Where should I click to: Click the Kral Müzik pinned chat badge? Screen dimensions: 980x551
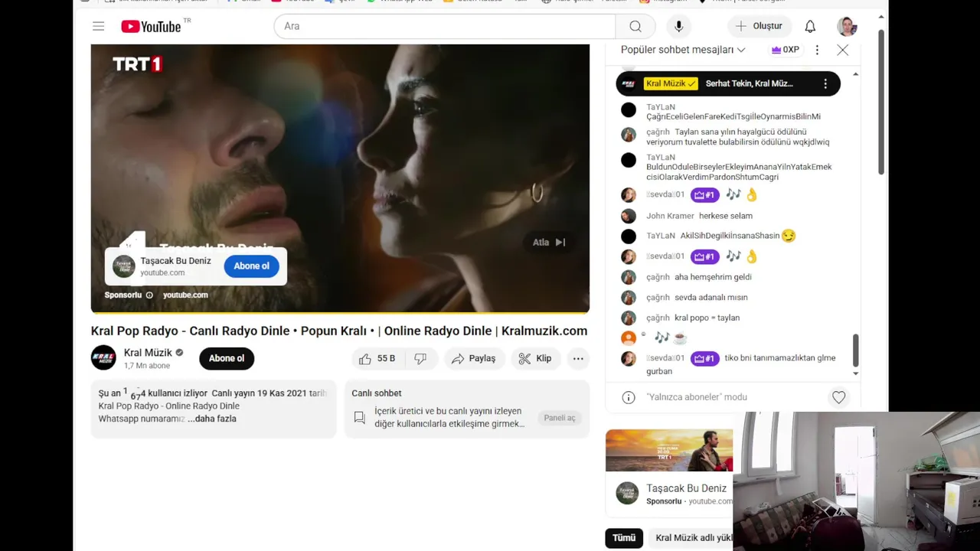pos(671,83)
